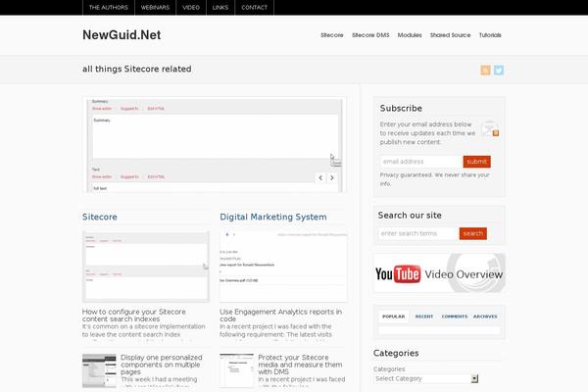
Task: Click the email RSS icon in Subscribe
Action: click(491, 128)
